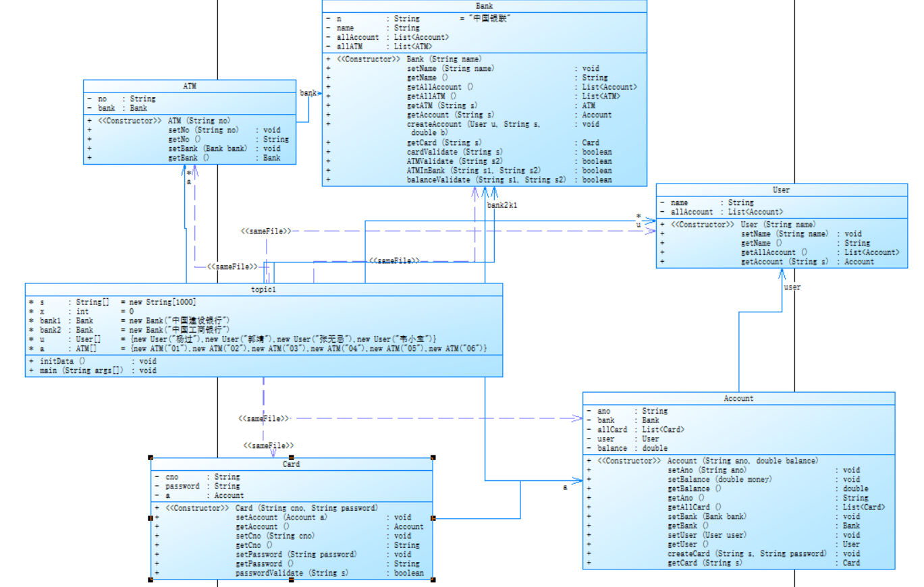Click the Account class header

739,399
